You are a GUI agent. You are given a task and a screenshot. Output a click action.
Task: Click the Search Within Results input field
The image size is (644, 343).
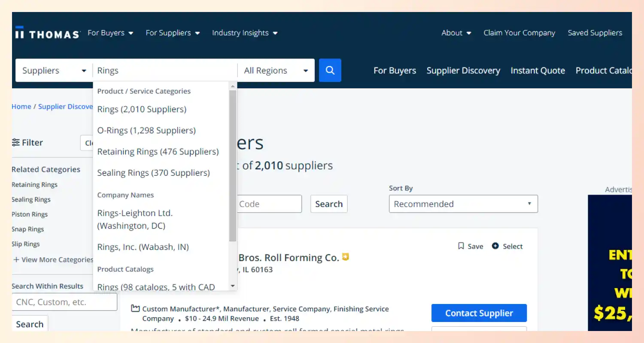tap(64, 302)
